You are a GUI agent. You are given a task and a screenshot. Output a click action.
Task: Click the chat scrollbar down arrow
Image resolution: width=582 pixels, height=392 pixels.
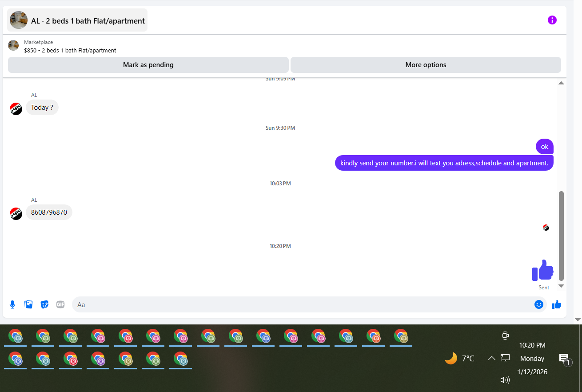coord(561,286)
